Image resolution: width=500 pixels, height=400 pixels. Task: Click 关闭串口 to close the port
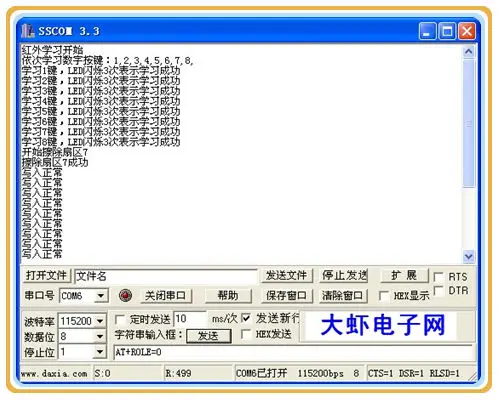[x=165, y=296]
